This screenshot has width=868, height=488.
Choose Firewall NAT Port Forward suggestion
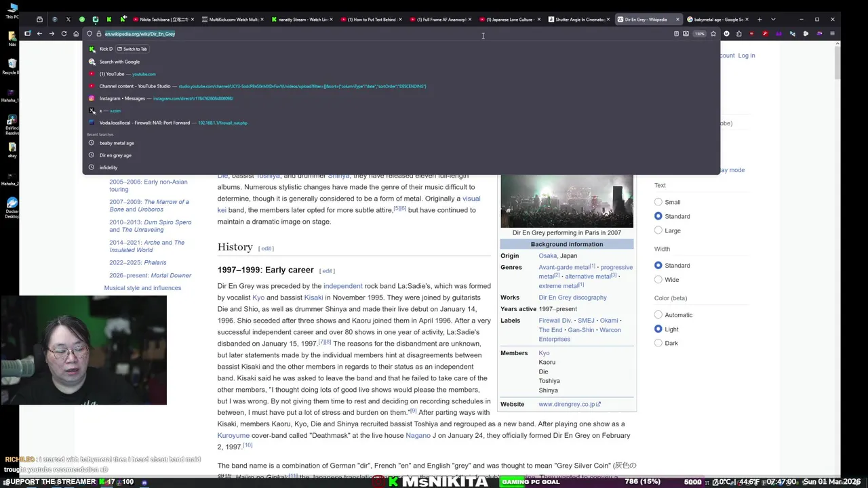click(400, 123)
